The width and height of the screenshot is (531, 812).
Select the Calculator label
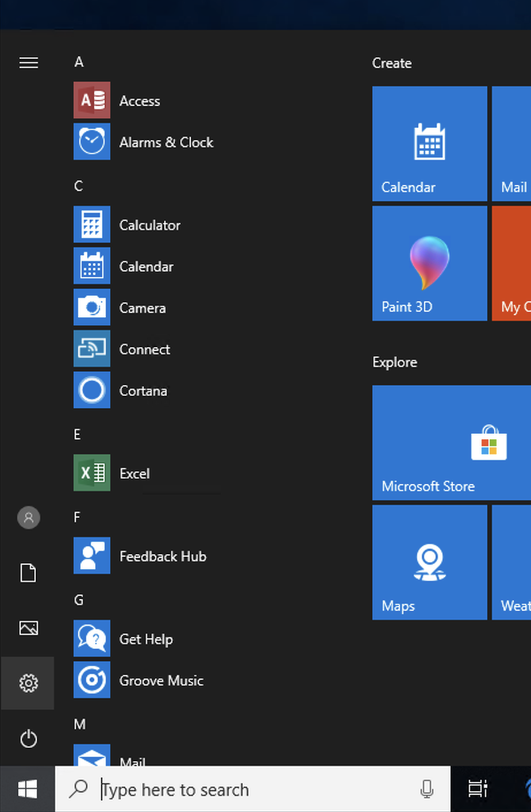pos(150,225)
